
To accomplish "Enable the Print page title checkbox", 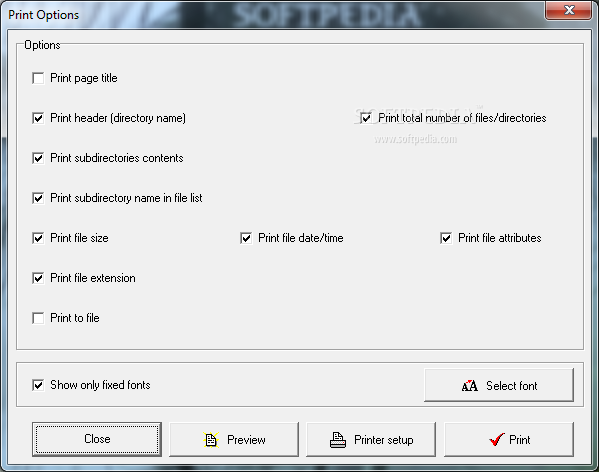I will (38, 78).
